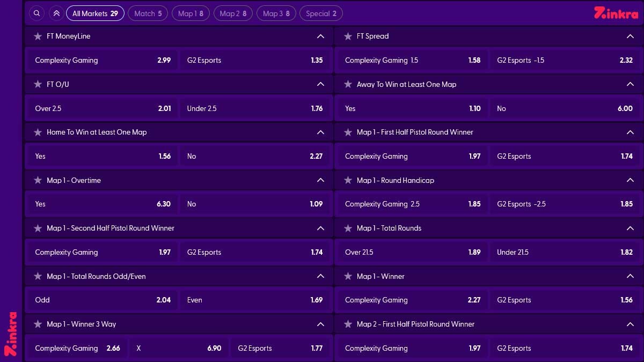Image resolution: width=644 pixels, height=362 pixels.
Task: Switch to the Match 5 tab
Action: (148, 13)
